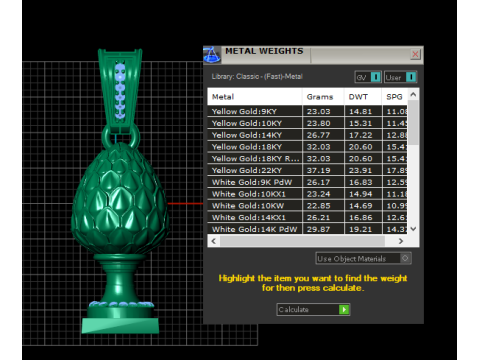The width and height of the screenshot is (480, 360).
Task: Click the 37.19 grams value
Action: pos(318,170)
